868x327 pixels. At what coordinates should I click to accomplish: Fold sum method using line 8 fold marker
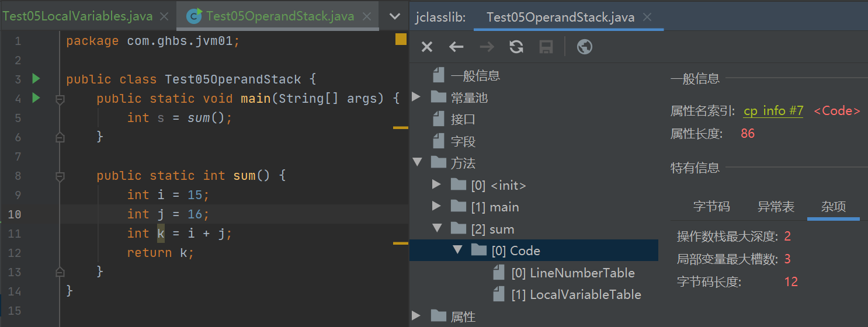pos(60,176)
